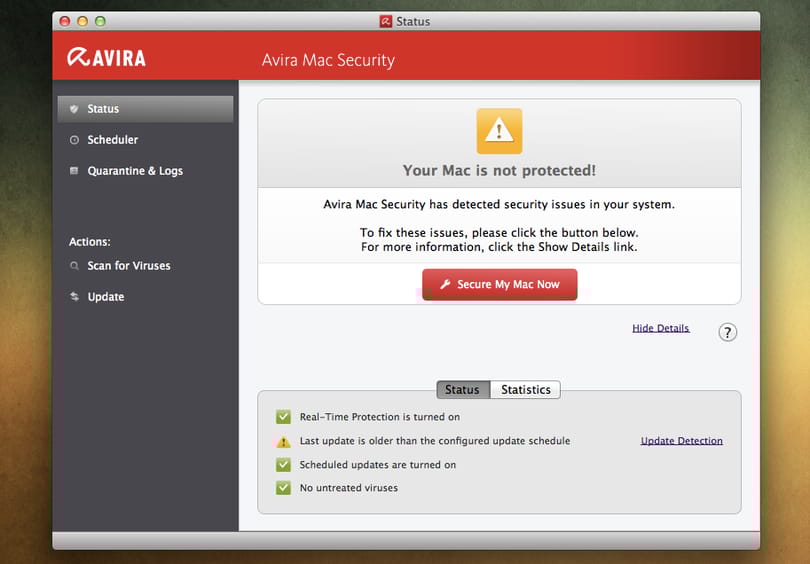Click the yellow minimize window button
Viewport: 810px width, 564px height.
[x=82, y=21]
